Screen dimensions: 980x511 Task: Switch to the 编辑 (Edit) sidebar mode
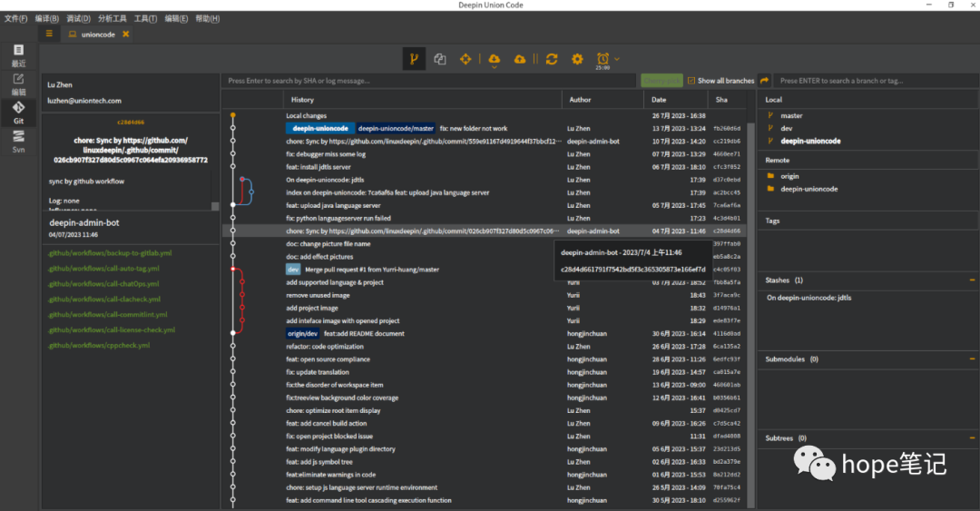point(19,84)
